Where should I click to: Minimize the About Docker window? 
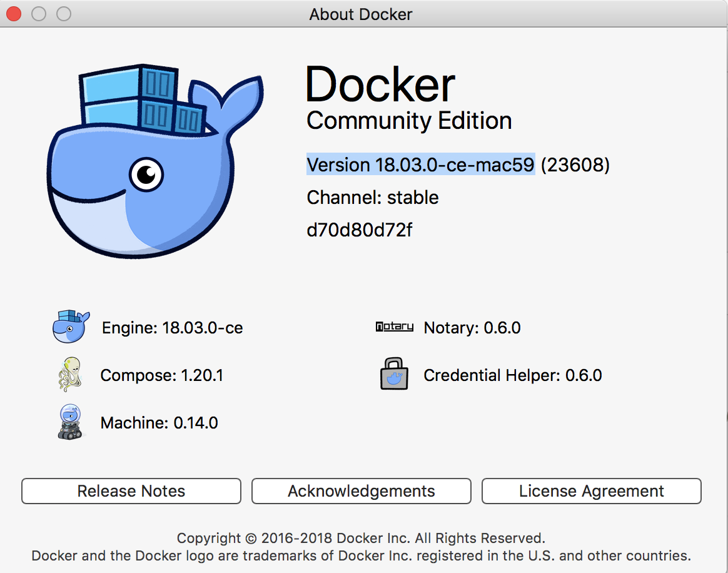click(39, 14)
